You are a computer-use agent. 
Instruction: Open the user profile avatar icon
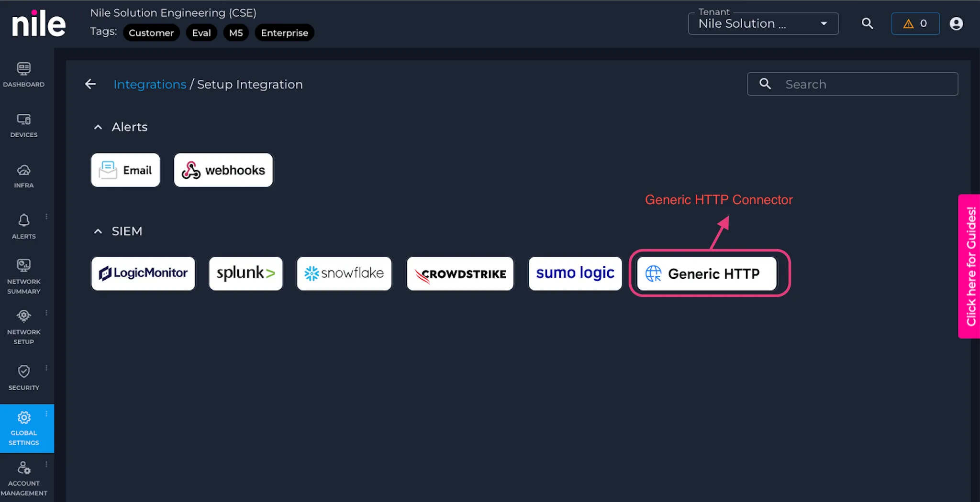tap(956, 23)
